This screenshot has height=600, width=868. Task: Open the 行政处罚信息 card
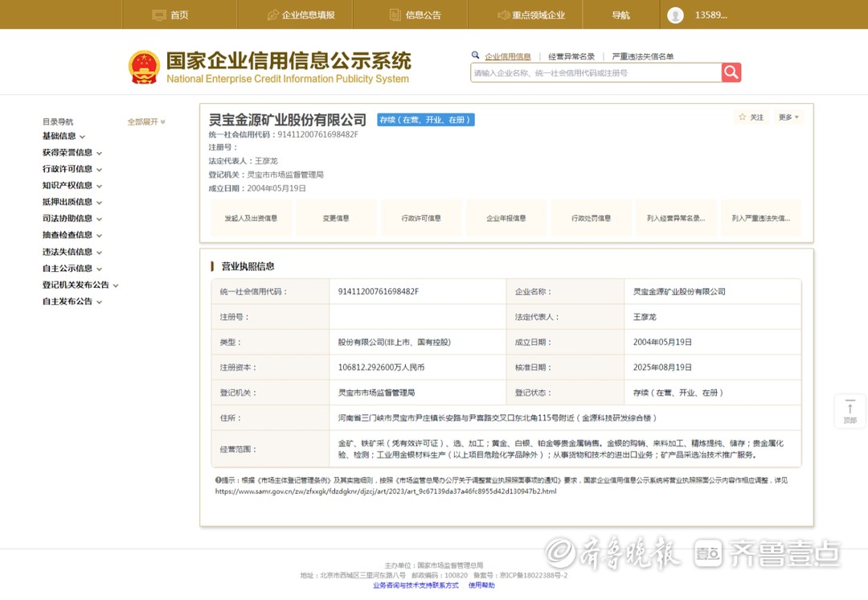(592, 218)
